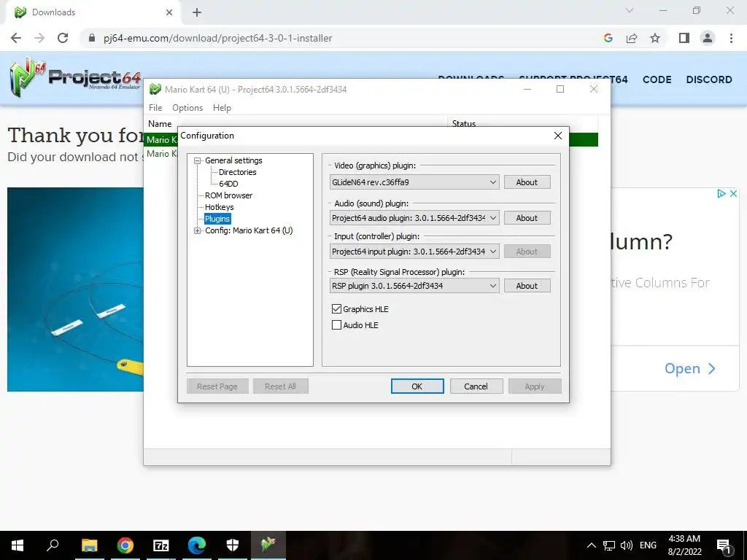Click Cancel in the Configuration dialog
The image size is (747, 560).
coord(476,386)
